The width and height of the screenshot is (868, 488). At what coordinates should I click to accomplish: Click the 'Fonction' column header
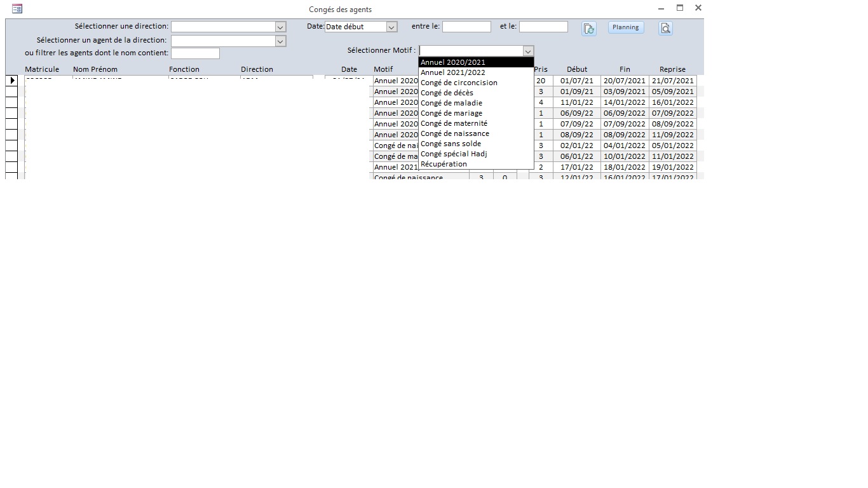click(x=184, y=69)
